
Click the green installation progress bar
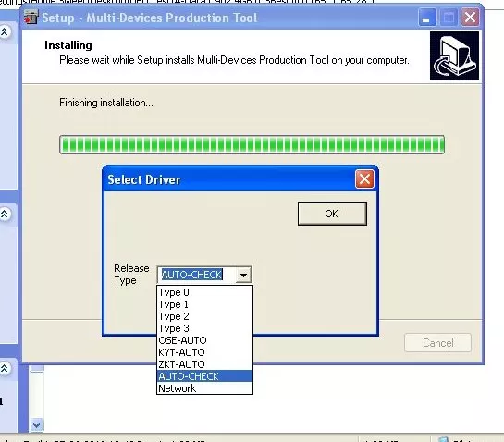252,144
